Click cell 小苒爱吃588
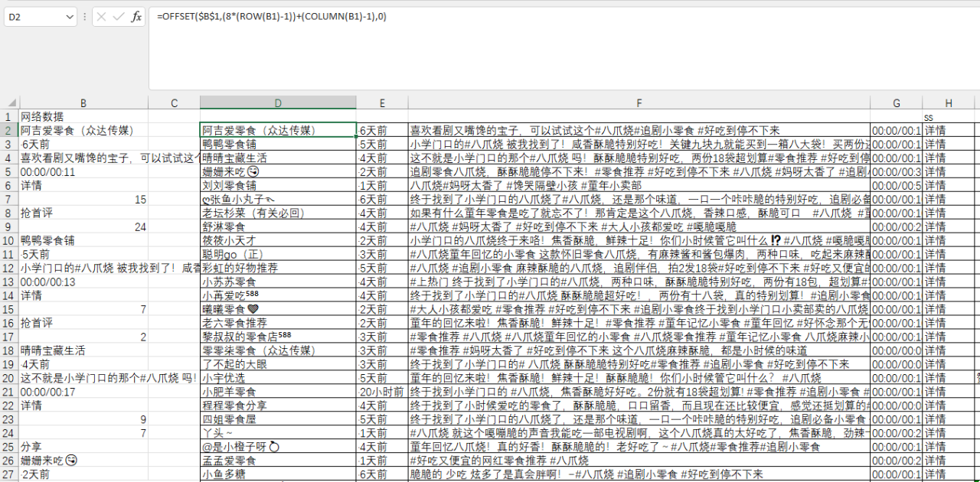The image size is (980, 482). coord(278,296)
